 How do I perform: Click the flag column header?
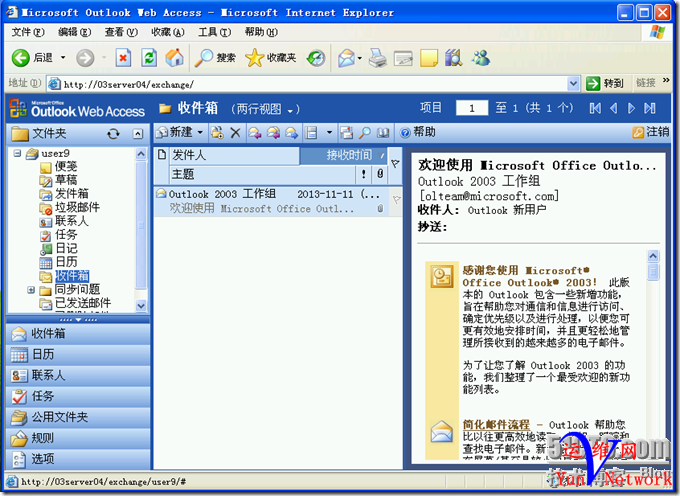[395, 164]
